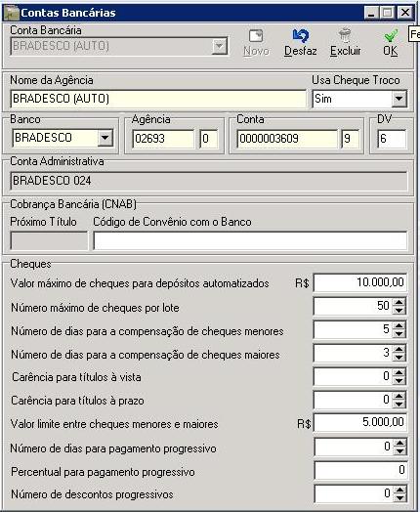Viewport: 420px width, 512px height.
Task: Decrease número de descontos progressivos
Action: pos(399,498)
